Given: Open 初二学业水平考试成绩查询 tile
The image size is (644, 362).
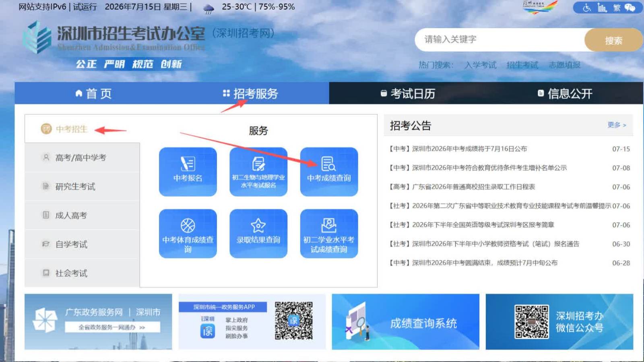Looking at the screenshot, I should [x=329, y=233].
